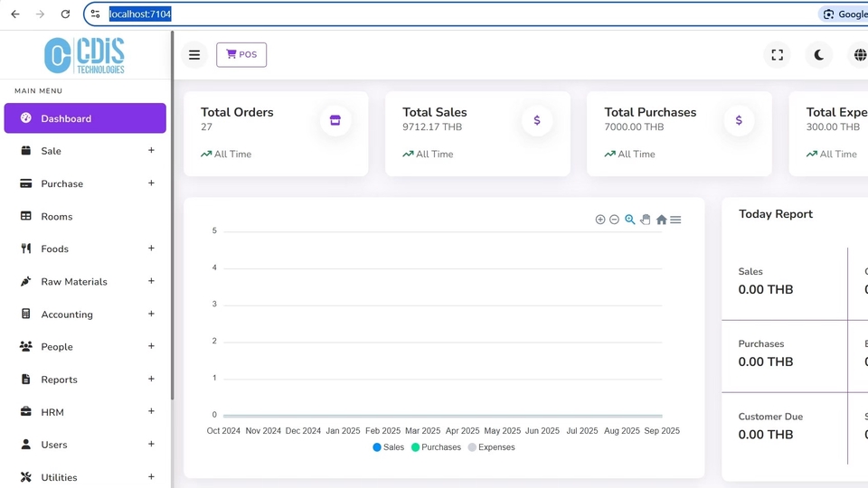Image resolution: width=868 pixels, height=488 pixels.
Task: Toggle the Purchases series in chart legend
Action: pyautogui.click(x=436, y=447)
